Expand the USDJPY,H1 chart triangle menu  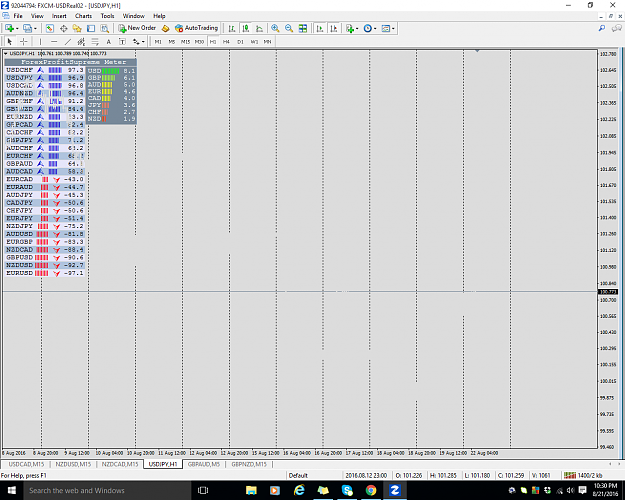pos(6,53)
